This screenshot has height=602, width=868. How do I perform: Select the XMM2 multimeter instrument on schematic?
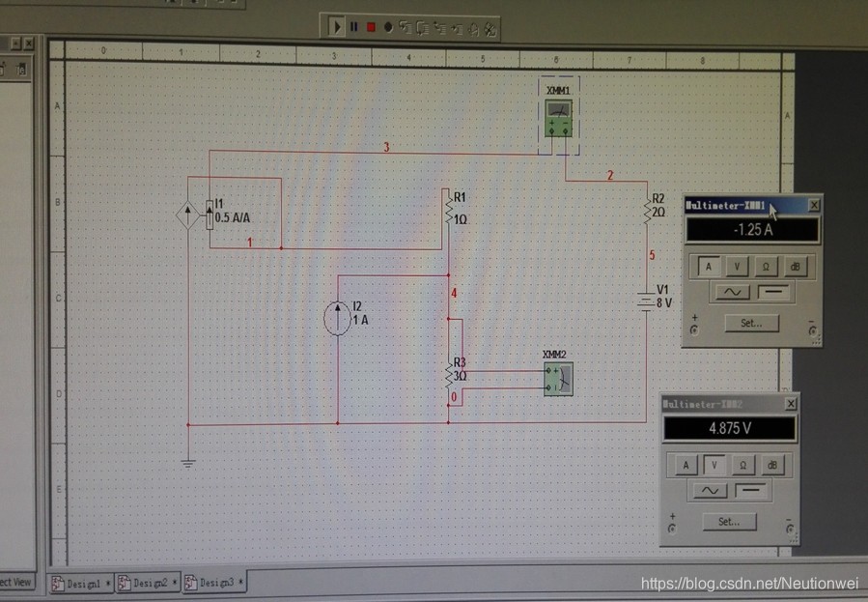coord(558,379)
